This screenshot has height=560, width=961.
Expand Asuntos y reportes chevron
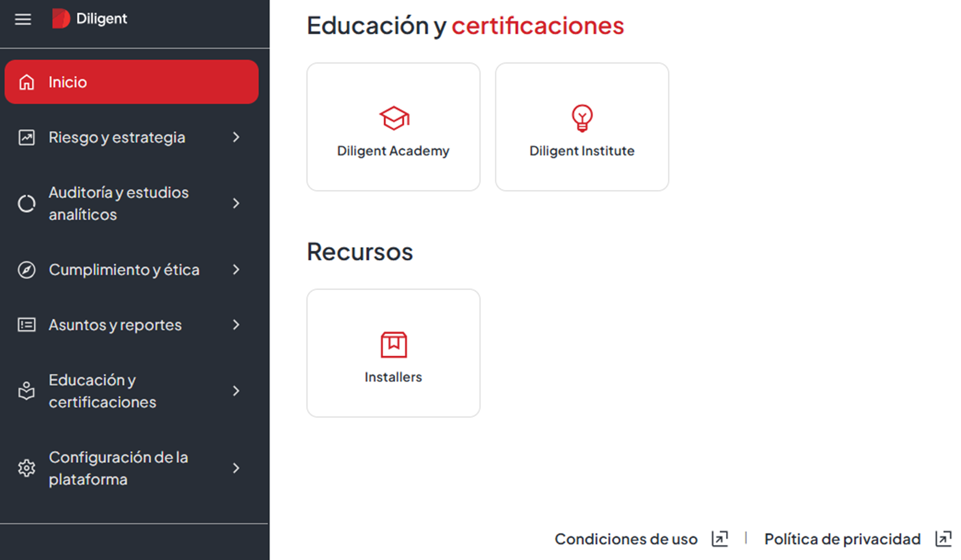[x=236, y=324]
